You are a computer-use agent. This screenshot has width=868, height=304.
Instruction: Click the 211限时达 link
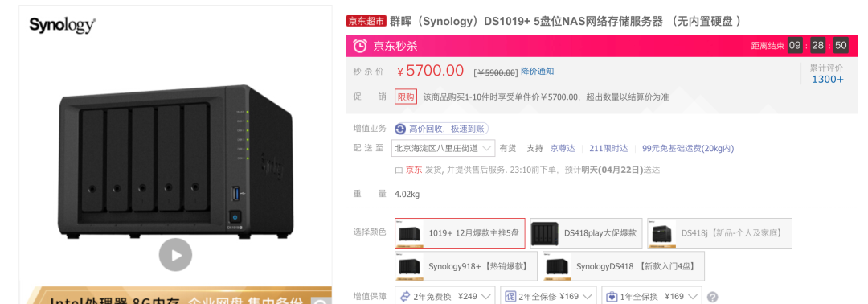(x=608, y=149)
